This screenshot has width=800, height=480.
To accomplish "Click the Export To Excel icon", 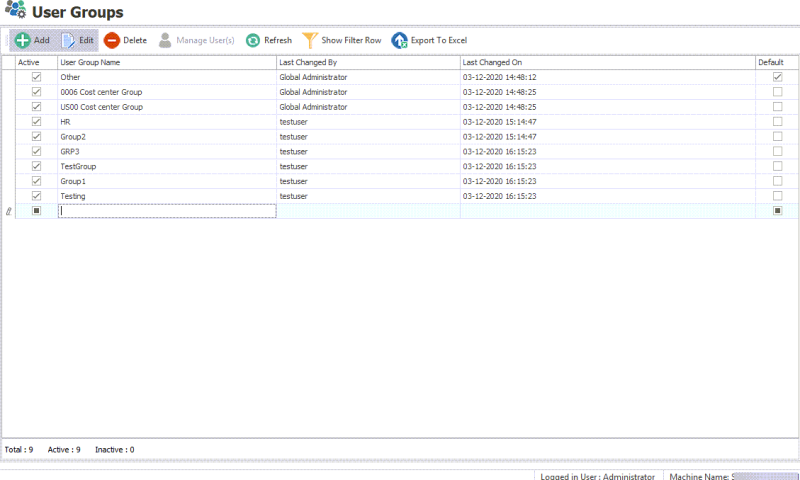I will [400, 41].
